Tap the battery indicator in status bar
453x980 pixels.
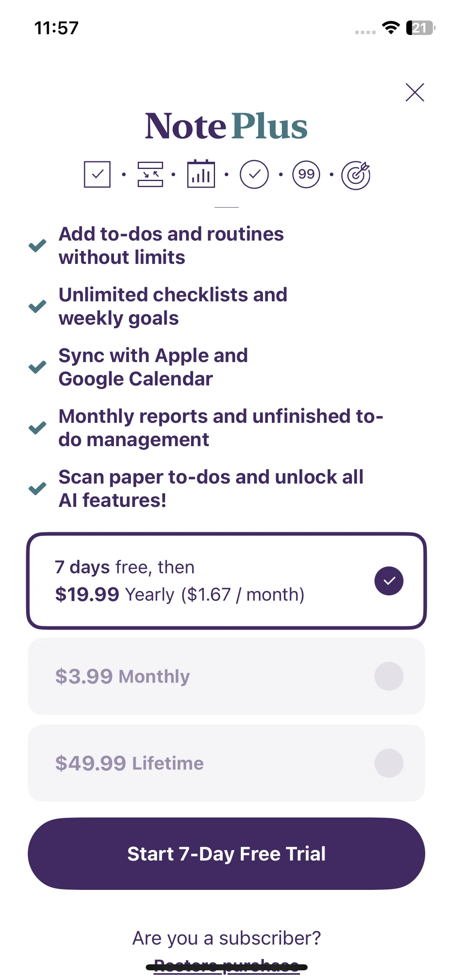click(420, 28)
